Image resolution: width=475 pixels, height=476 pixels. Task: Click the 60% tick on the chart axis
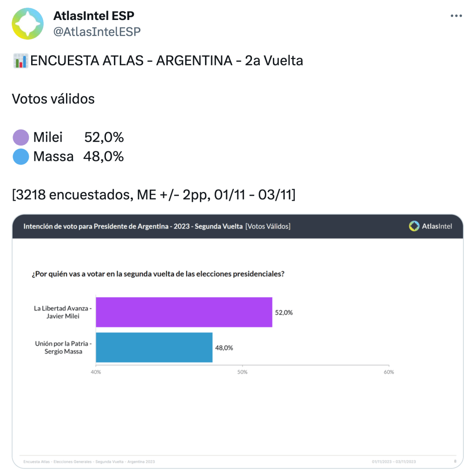389,372
